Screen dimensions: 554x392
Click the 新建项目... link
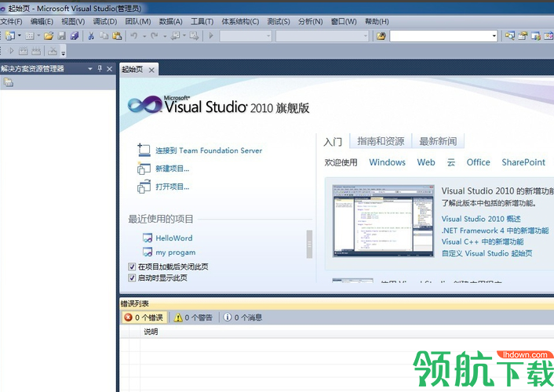click(173, 169)
